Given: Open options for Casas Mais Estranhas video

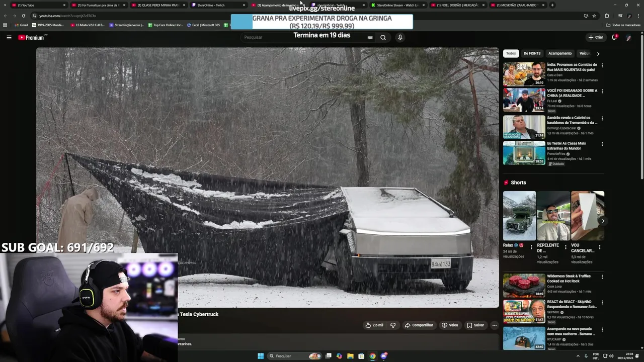Looking at the screenshot, I should (x=602, y=144).
